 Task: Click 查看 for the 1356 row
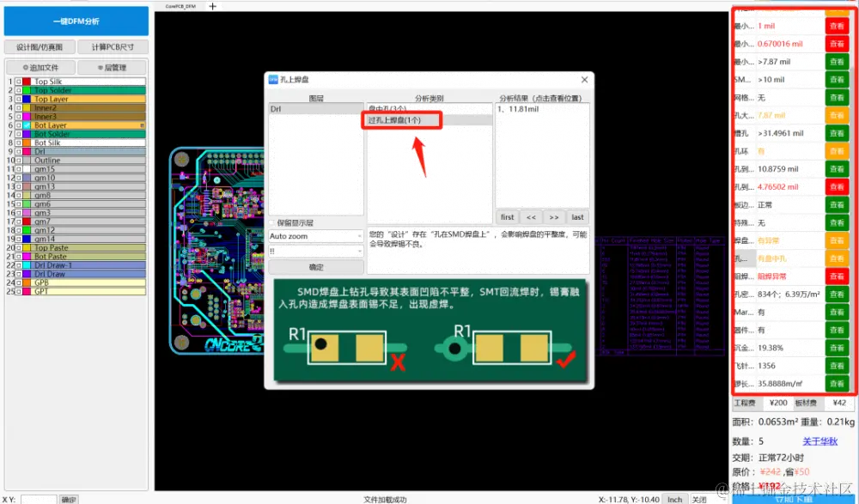(x=837, y=366)
